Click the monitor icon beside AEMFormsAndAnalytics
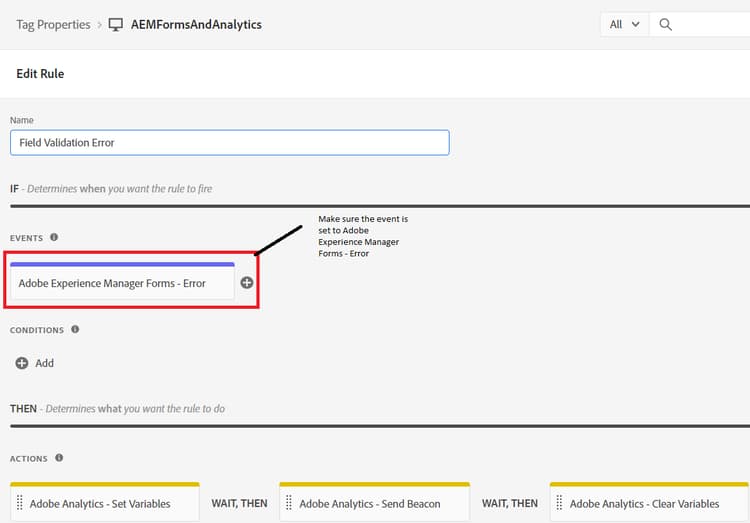Viewport: 750px width, 523px height. click(115, 24)
